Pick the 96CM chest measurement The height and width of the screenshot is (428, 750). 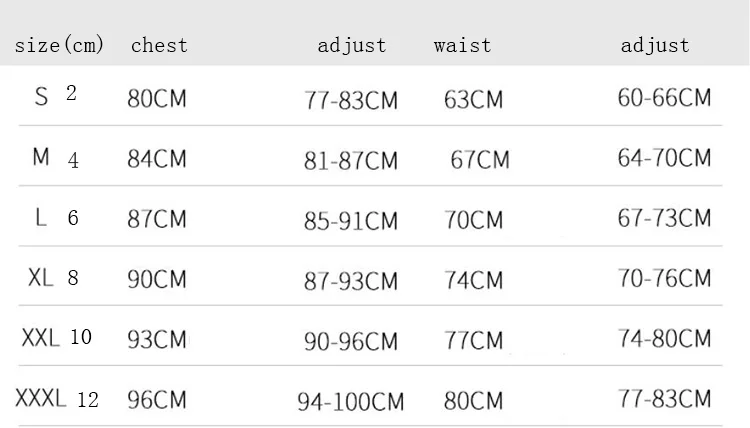pos(157,401)
